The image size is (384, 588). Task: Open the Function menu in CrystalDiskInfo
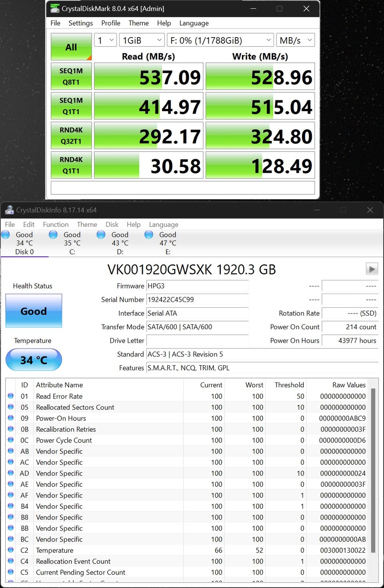click(x=56, y=224)
